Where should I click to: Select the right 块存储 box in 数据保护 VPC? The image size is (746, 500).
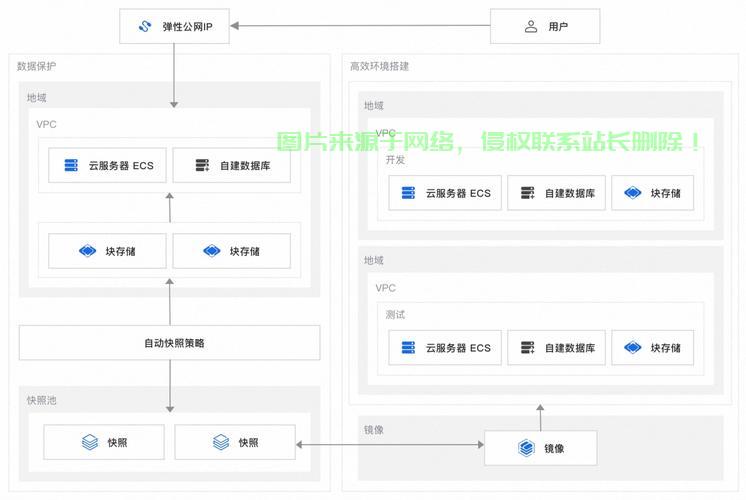(231, 251)
